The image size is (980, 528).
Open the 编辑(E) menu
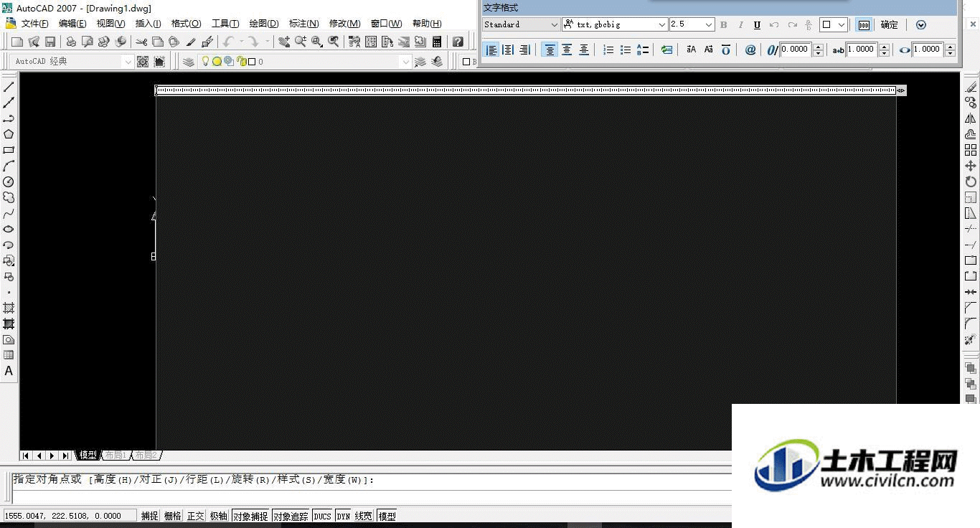click(x=72, y=24)
